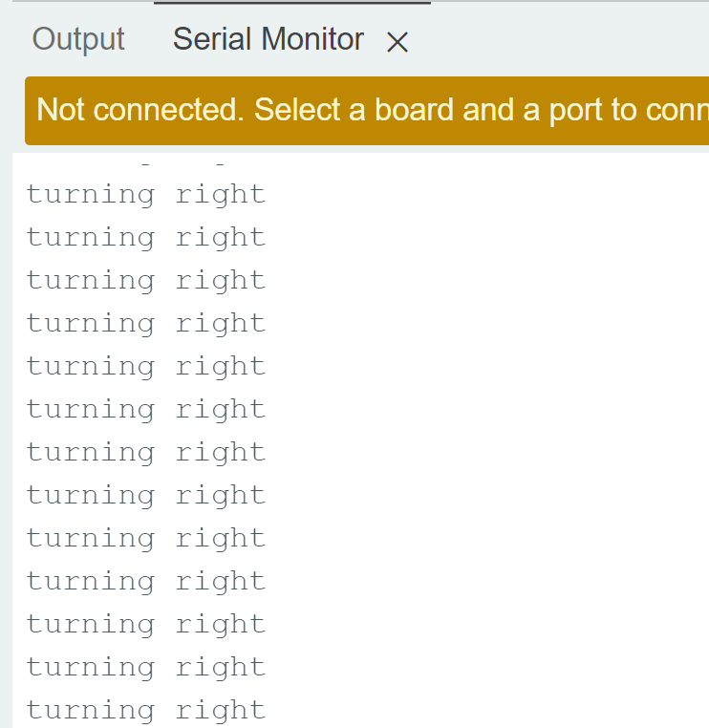
Task: Click the eleventh "turning right" output line
Action: (x=145, y=625)
